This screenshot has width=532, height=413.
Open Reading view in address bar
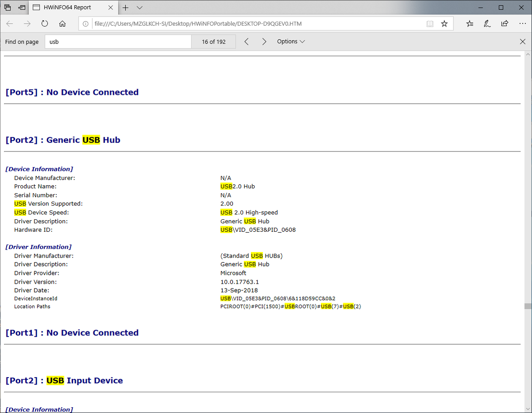(x=430, y=24)
